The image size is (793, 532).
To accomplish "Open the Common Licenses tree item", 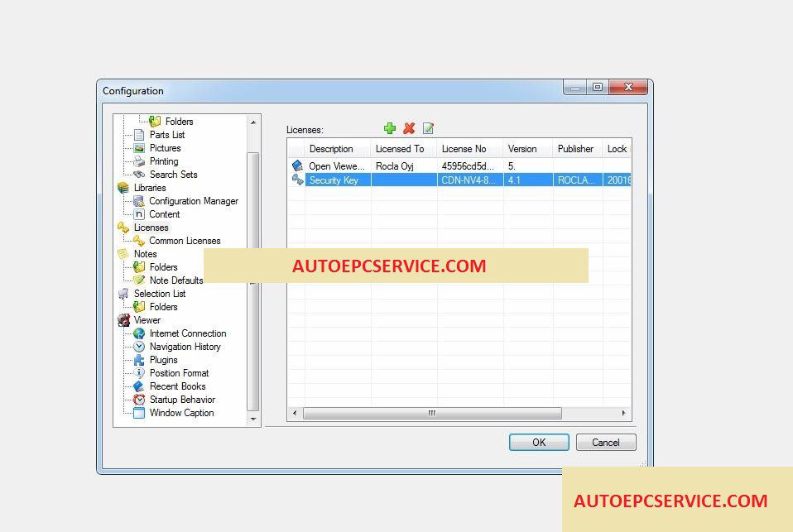I will [185, 241].
